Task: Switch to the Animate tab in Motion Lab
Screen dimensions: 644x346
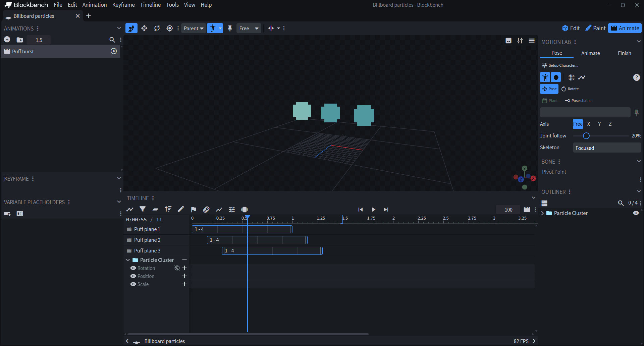Action: pyautogui.click(x=590, y=53)
